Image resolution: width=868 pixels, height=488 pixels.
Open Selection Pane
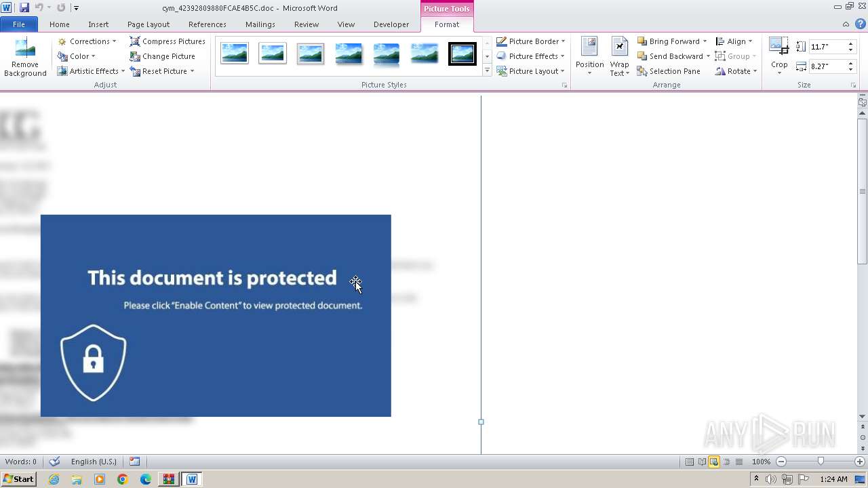[x=669, y=71]
